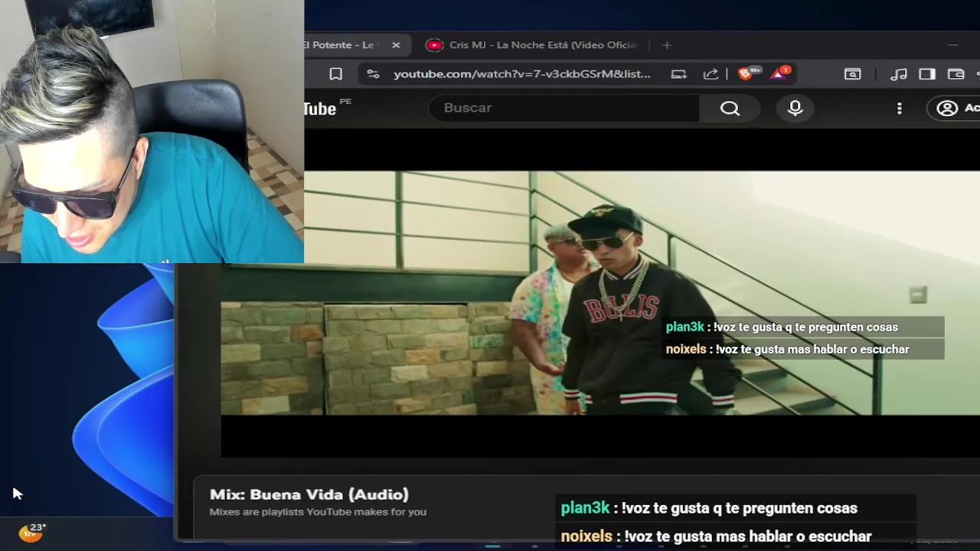Open Brave Shields lion icon
The image size is (980, 551).
(746, 73)
